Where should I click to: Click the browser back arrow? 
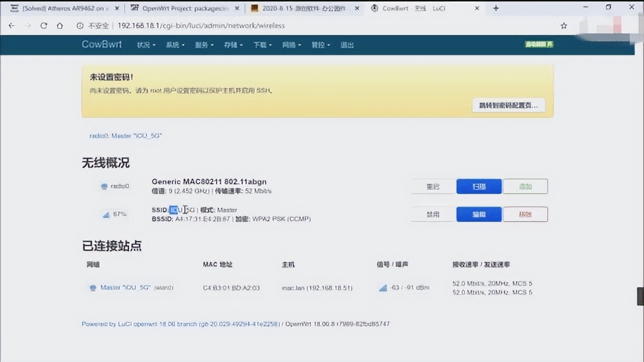(x=11, y=26)
